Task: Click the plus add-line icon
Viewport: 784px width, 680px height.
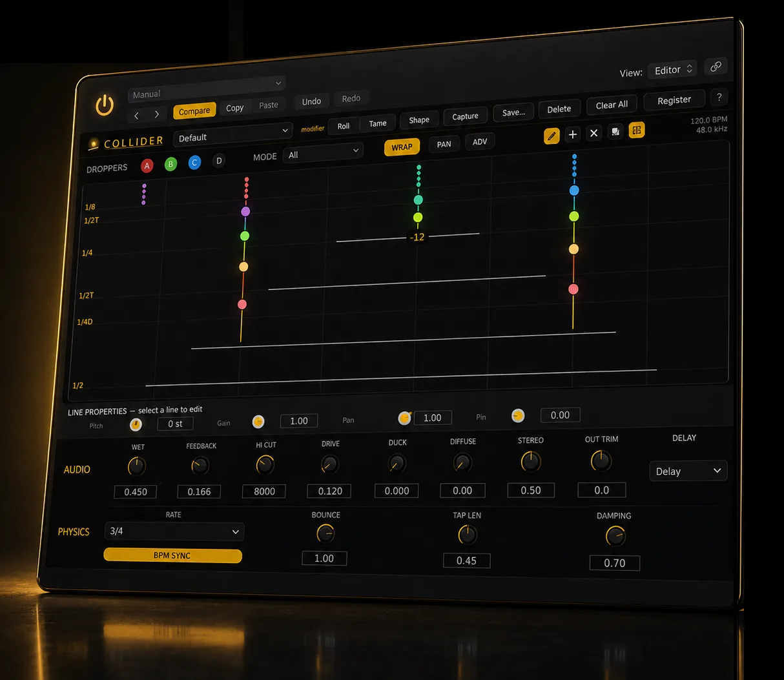Action: (x=572, y=134)
